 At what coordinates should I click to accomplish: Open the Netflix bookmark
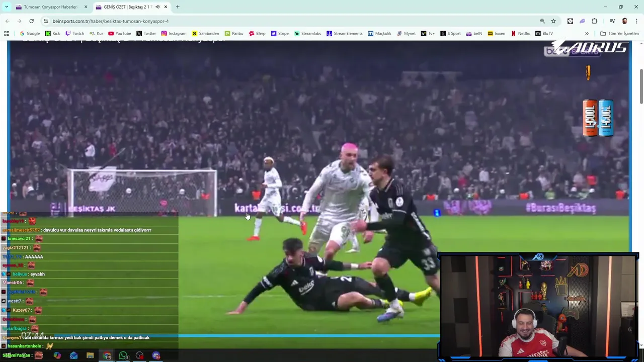click(520, 34)
